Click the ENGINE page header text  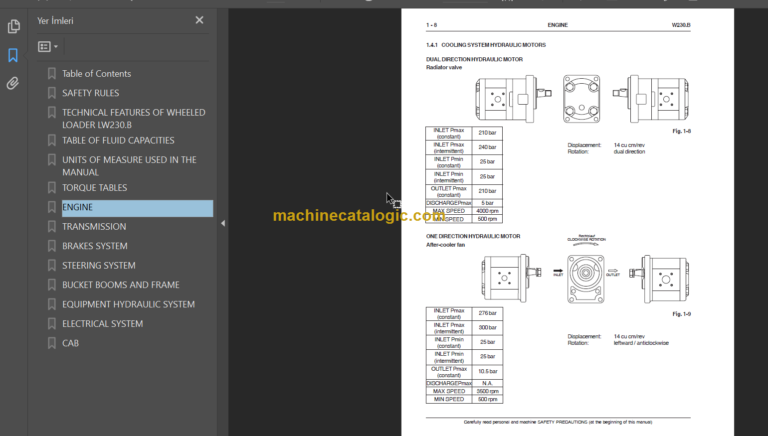[557, 25]
